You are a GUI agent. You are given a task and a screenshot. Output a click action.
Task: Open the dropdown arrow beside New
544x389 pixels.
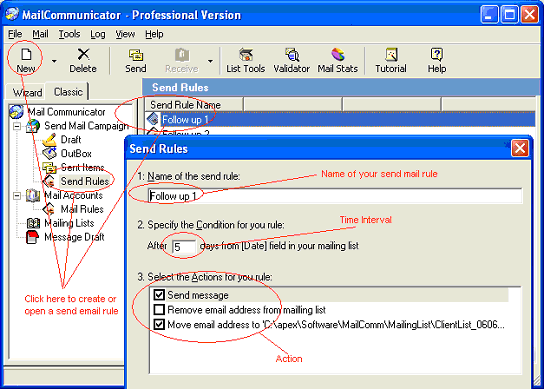click(54, 61)
